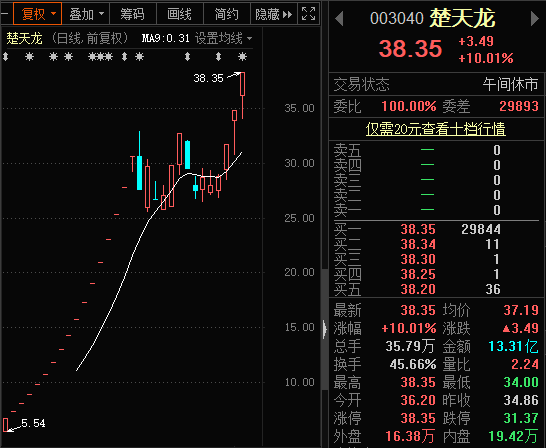Screen dimensions: 546x448
Task: Click 均价 value 37.19
Action: click(521, 310)
